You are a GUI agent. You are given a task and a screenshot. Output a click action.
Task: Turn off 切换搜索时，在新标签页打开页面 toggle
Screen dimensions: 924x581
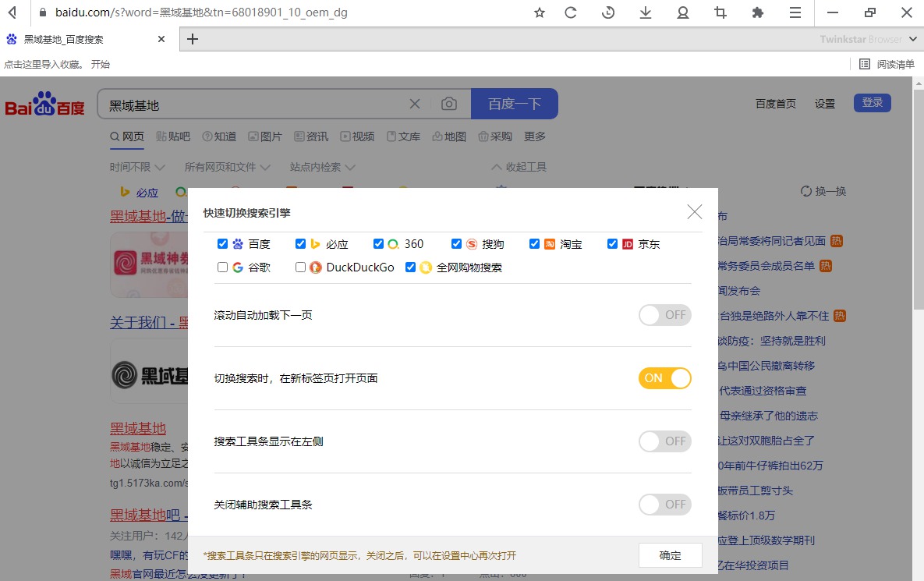click(x=664, y=377)
